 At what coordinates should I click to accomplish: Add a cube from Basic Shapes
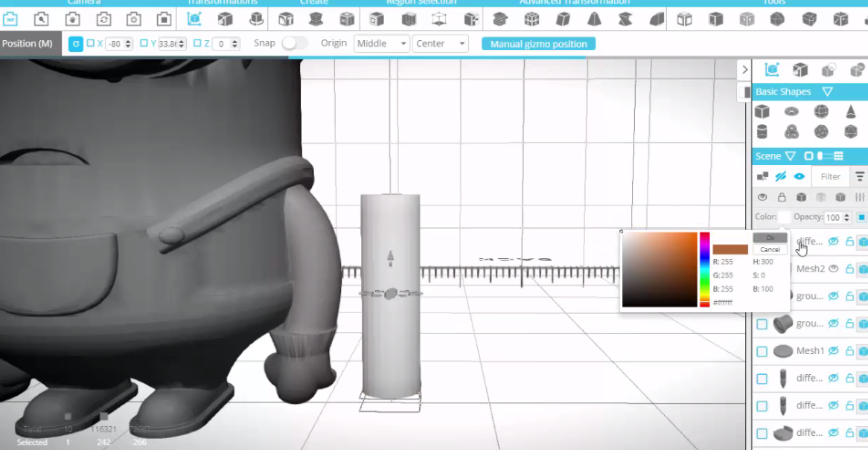click(x=762, y=112)
